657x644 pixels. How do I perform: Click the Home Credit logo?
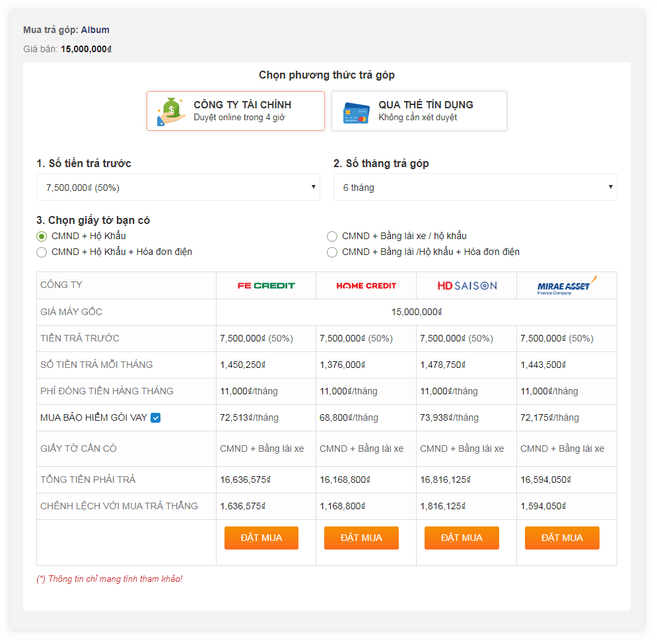366,286
